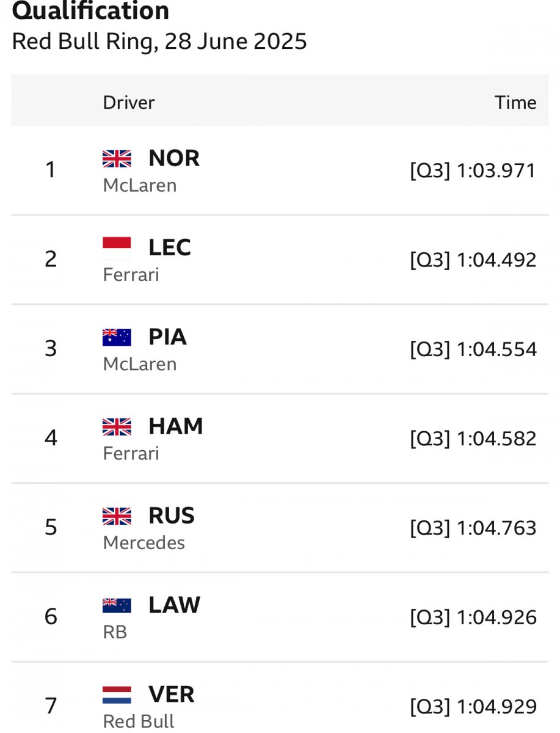Select driver code NOR
The image size is (560, 733).
174,159
